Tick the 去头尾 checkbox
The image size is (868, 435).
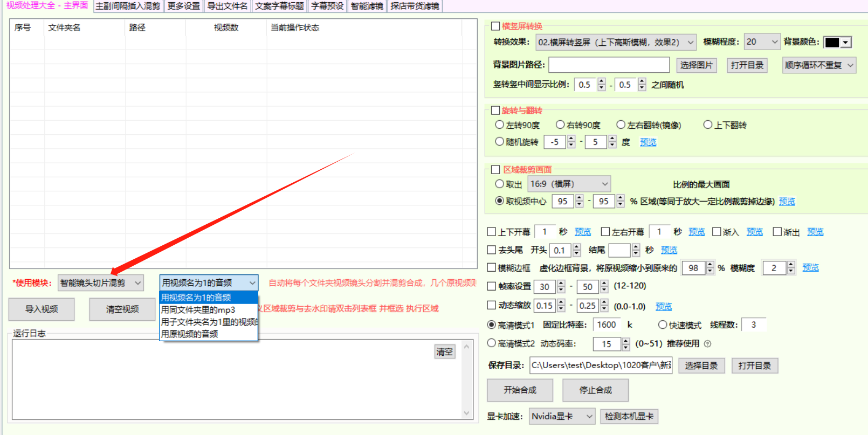[x=491, y=250]
